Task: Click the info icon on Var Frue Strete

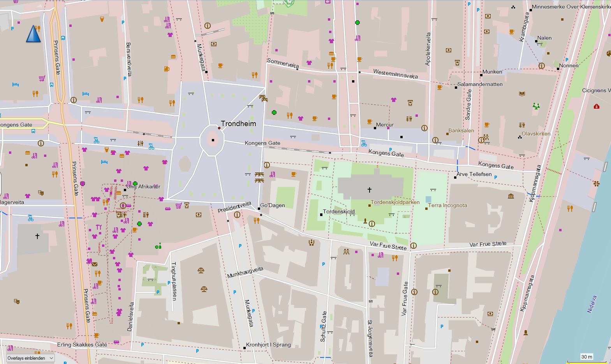Action: click(x=414, y=246)
